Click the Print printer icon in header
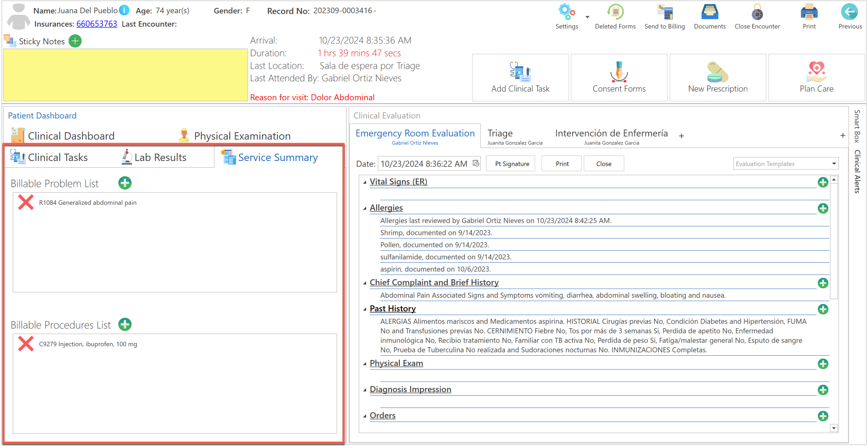Screen dimensions: 868x446 809,12
